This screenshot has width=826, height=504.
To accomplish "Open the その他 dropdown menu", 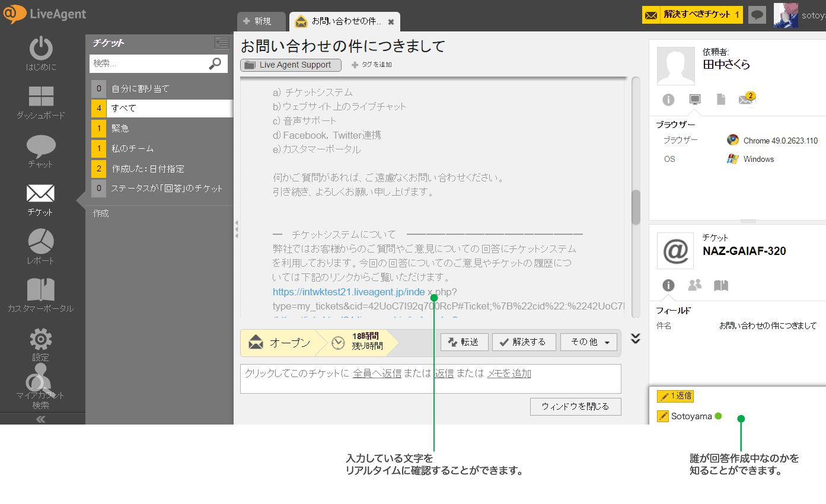I will tap(589, 342).
